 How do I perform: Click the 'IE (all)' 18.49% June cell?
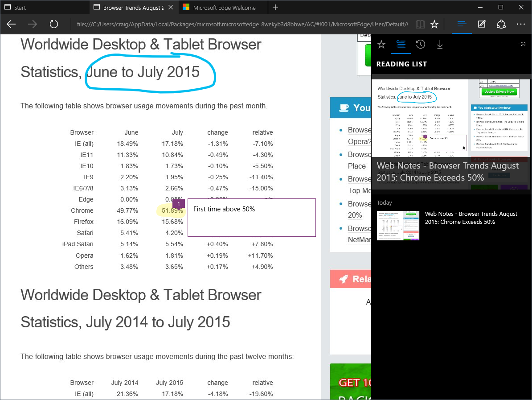127,144
